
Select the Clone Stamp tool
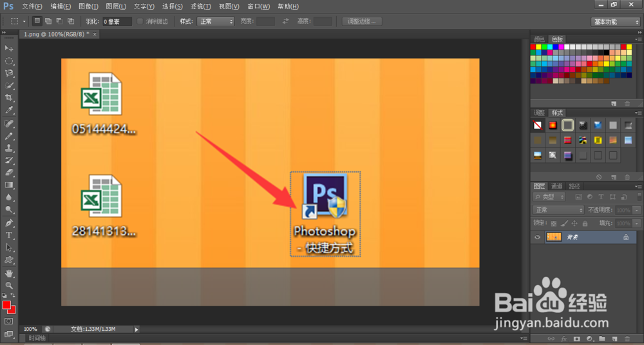coord(8,148)
